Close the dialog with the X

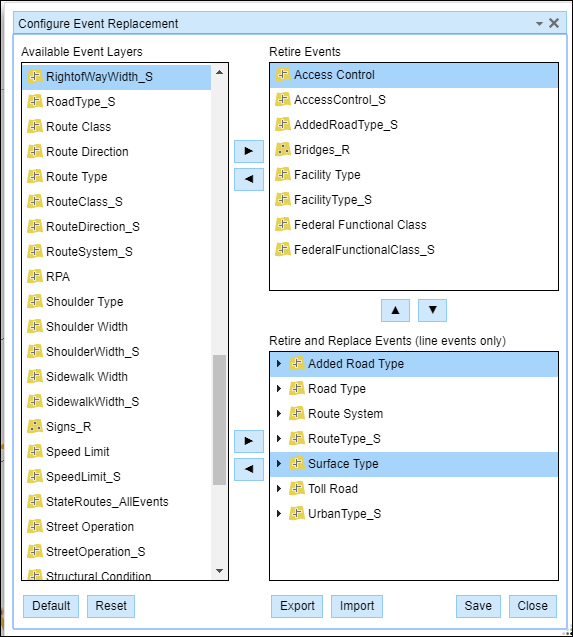tap(554, 23)
